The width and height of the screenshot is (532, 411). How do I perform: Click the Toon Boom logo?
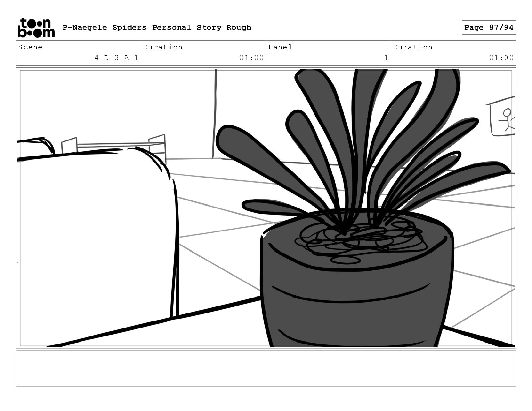pos(36,27)
